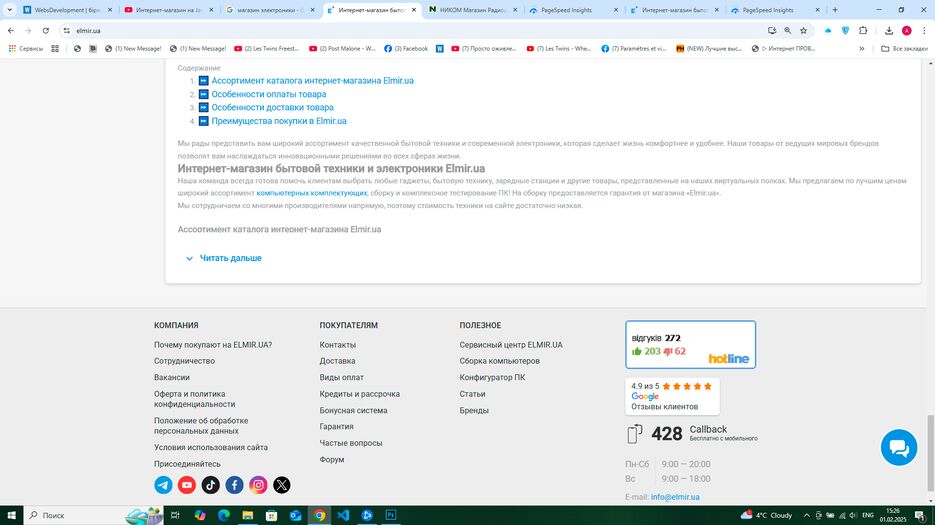Open Outlook from the taskbar
The height and width of the screenshot is (525, 935).
pos(295,515)
